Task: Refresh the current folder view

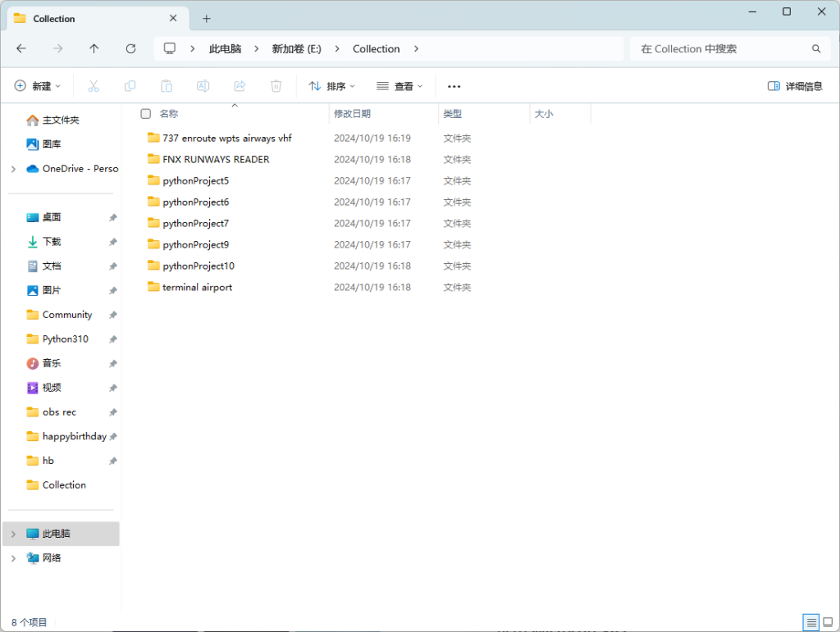Action: tap(130, 49)
